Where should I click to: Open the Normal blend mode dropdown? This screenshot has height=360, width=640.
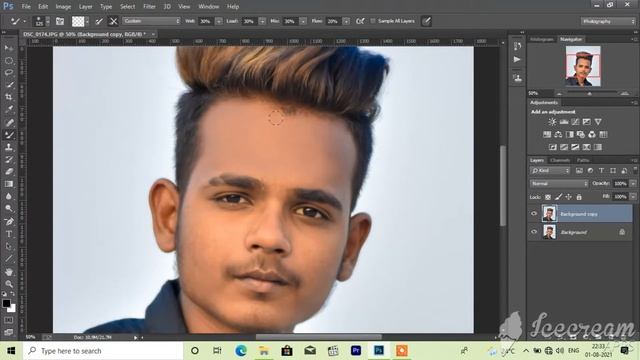(x=559, y=184)
